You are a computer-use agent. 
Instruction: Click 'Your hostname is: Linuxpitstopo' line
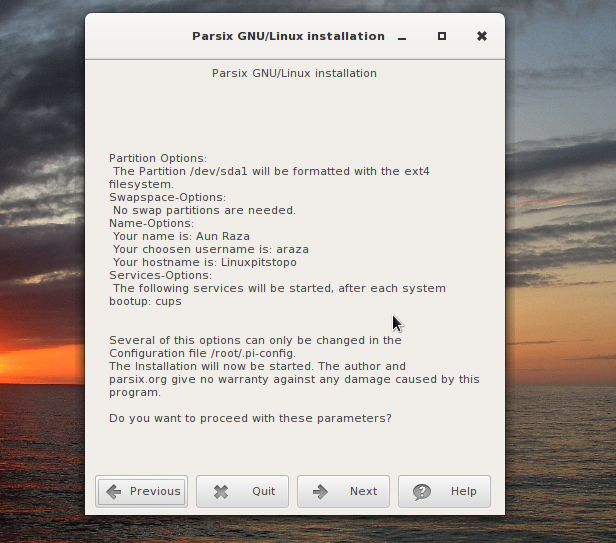205,262
